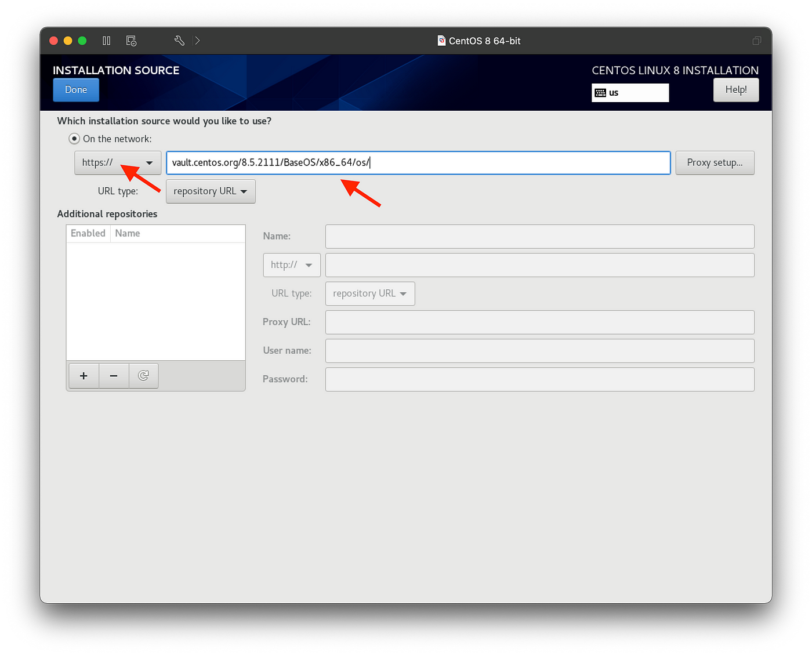Open the VM snapshot icon in the title bar

click(131, 41)
